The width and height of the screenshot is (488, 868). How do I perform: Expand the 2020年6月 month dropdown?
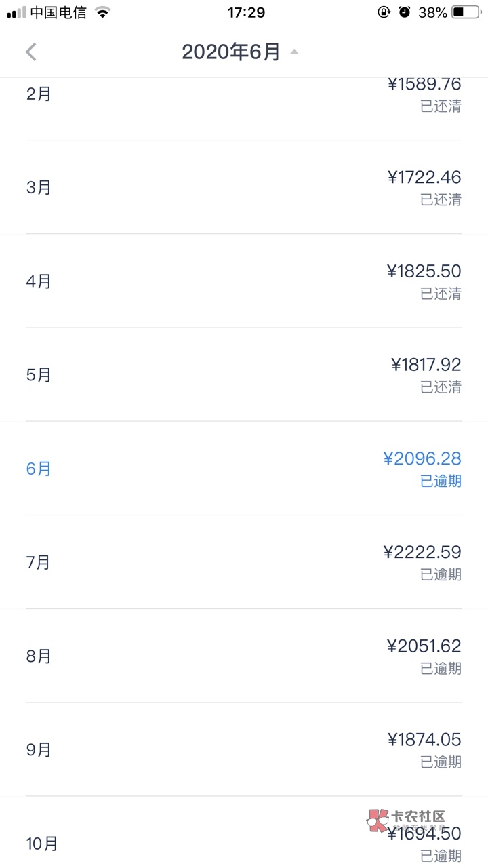[x=230, y=52]
